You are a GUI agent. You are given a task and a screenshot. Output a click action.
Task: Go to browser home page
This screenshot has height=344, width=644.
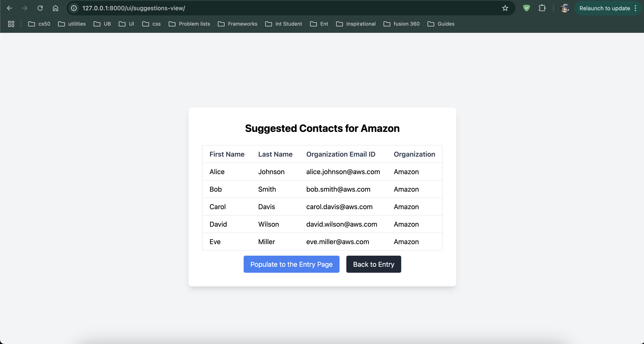pos(56,8)
